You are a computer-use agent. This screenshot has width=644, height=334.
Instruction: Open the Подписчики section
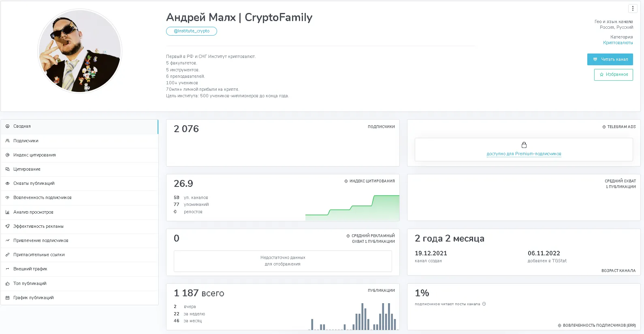coord(79,141)
